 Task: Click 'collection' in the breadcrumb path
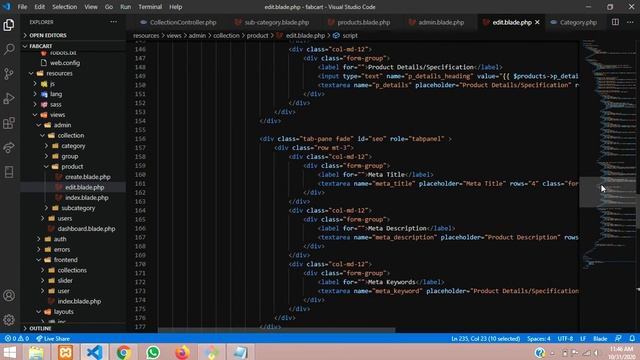[226, 36]
